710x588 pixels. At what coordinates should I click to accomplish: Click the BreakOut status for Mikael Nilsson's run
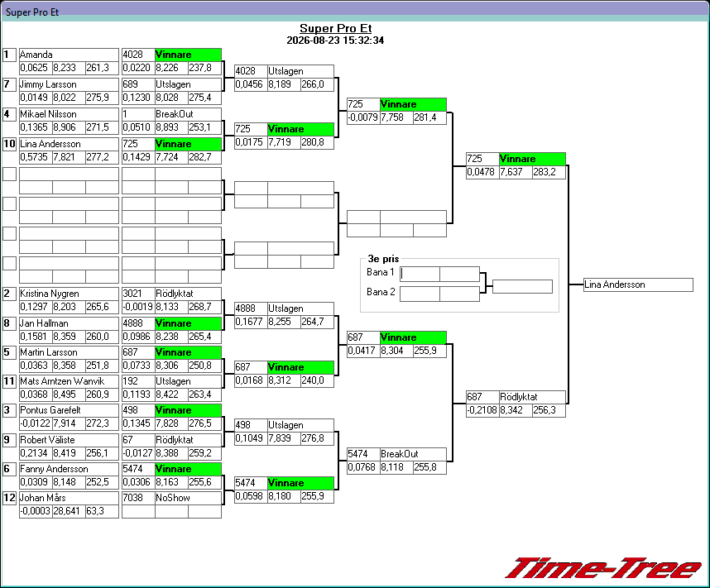pyautogui.click(x=188, y=114)
